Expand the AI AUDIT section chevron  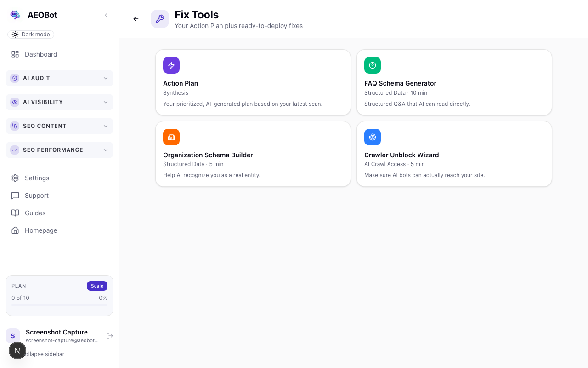[106, 78]
